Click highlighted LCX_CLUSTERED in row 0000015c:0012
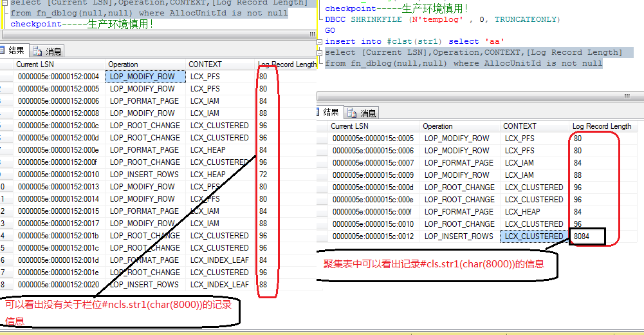The width and height of the screenshot is (644, 335). [534, 236]
